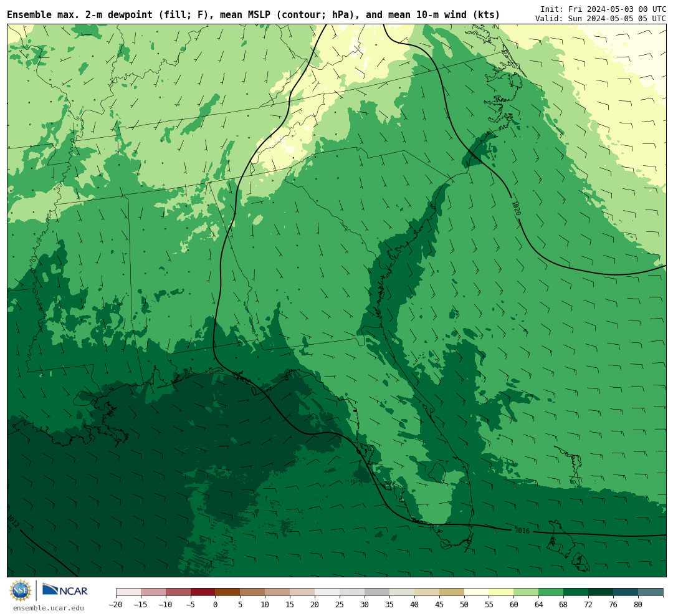Click the NCAR logo
673x616 pixels.
(x=65, y=590)
